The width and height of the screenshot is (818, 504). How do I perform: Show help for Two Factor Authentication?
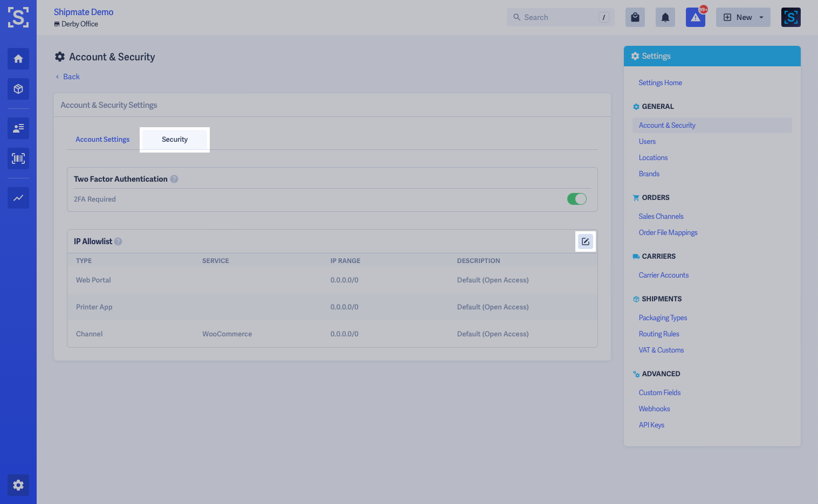(174, 179)
